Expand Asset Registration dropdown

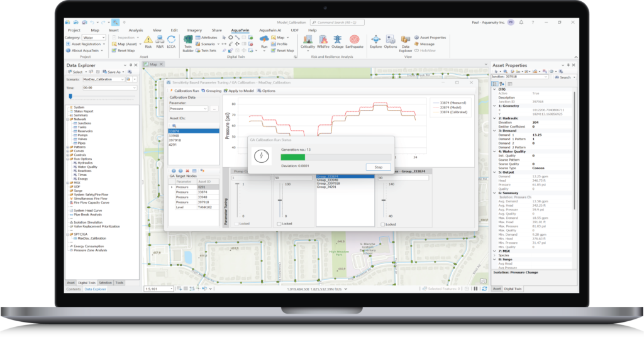click(x=104, y=44)
